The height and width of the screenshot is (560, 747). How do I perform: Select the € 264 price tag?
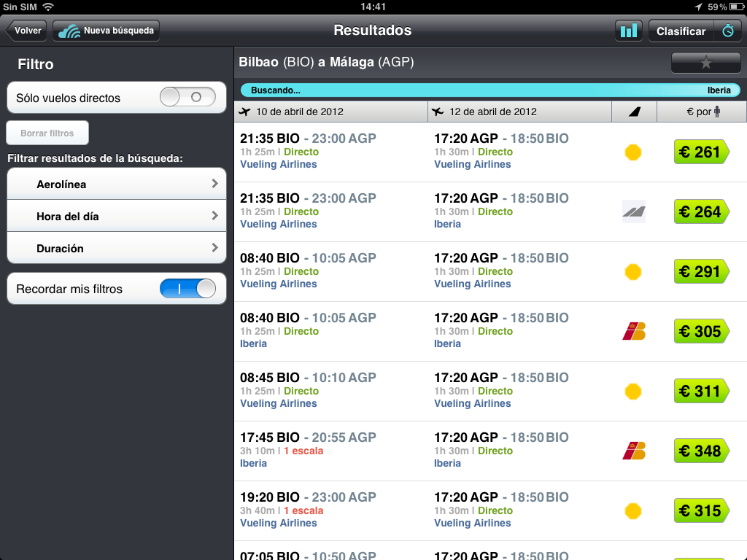click(701, 211)
